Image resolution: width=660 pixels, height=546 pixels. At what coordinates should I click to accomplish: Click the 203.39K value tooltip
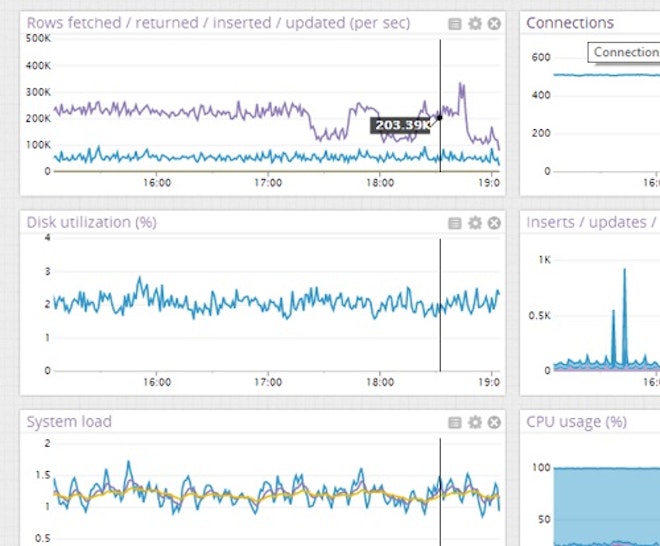click(402, 125)
